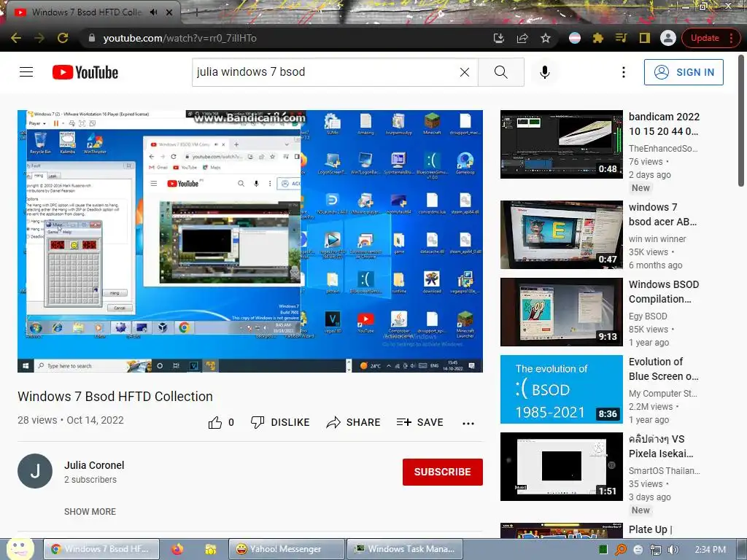Click Egy BSOD channel name
The height and width of the screenshot is (560, 747).
pos(648,316)
